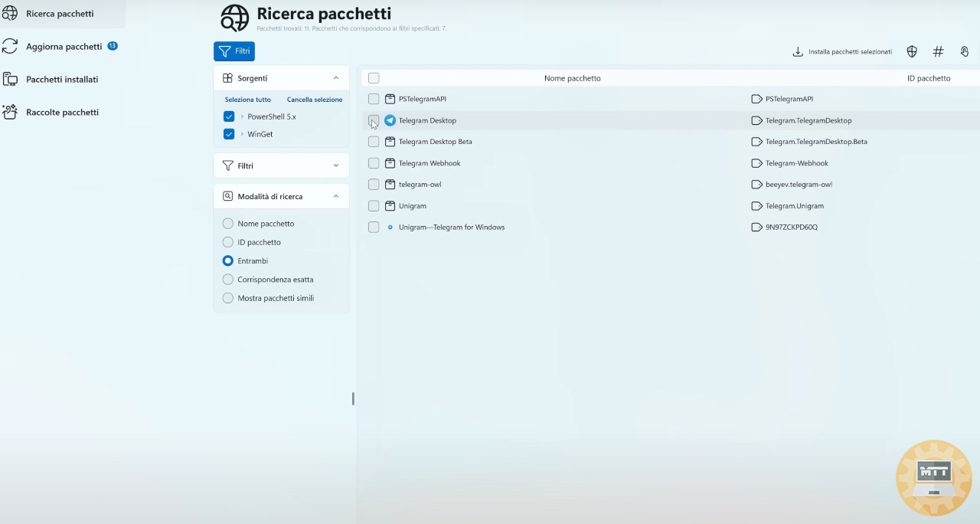The height and width of the screenshot is (524, 980).
Task: Click Installa pacchetti selezionati
Action: coord(842,52)
